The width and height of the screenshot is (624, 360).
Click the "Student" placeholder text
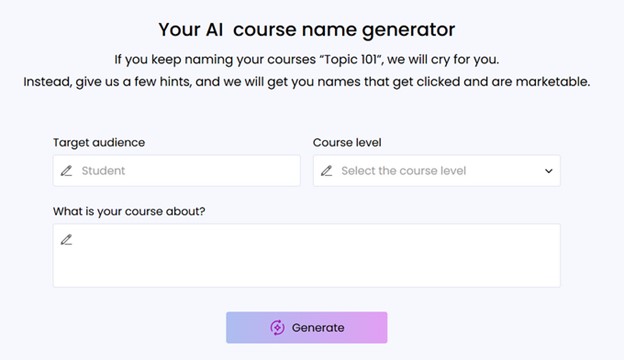103,171
